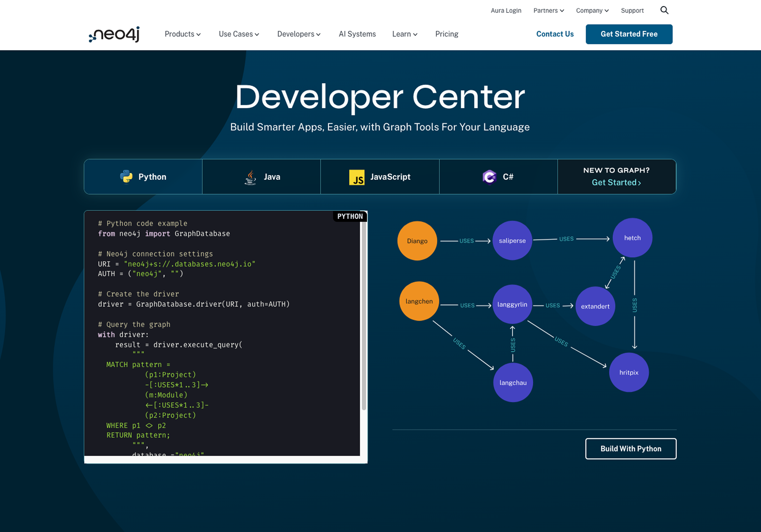Click the Get Started Free button
Screen dimensions: 761x532
(x=629, y=34)
